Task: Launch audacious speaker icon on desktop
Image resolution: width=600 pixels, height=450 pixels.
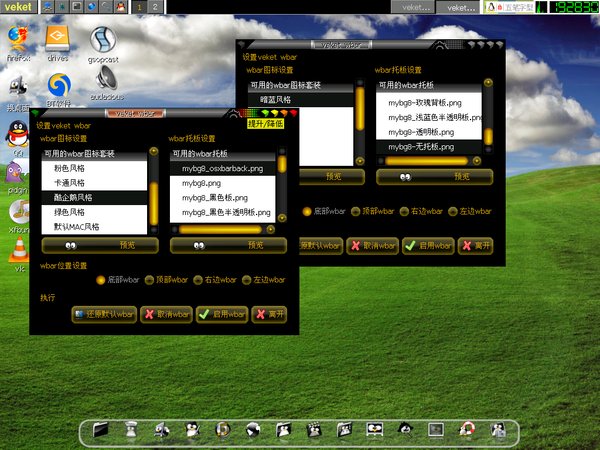Action: (107, 78)
